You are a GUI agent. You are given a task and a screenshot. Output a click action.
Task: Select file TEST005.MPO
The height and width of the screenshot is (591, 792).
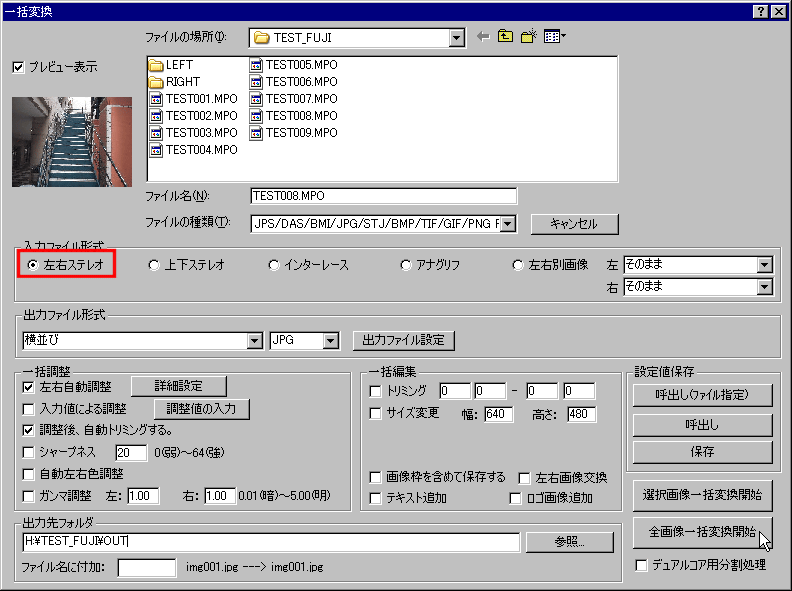pyautogui.click(x=294, y=65)
